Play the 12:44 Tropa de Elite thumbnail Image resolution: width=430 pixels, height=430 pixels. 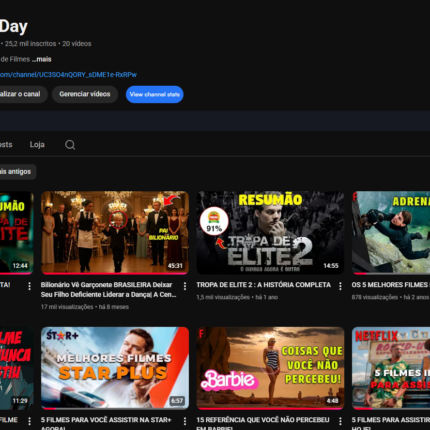click(17, 233)
